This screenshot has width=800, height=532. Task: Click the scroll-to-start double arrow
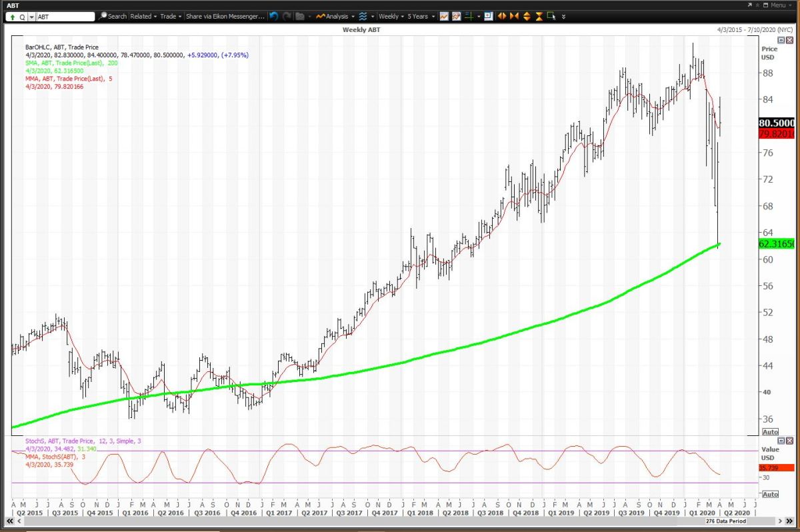coord(10,520)
